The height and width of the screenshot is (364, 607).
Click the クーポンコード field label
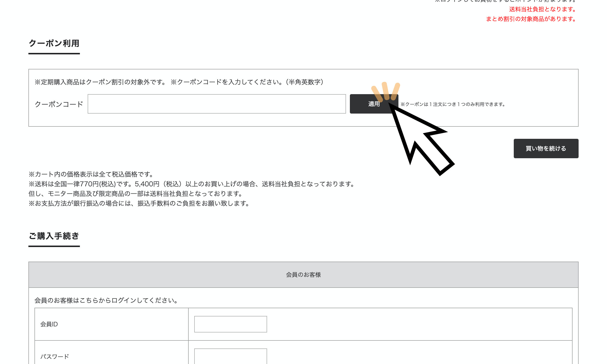59,104
